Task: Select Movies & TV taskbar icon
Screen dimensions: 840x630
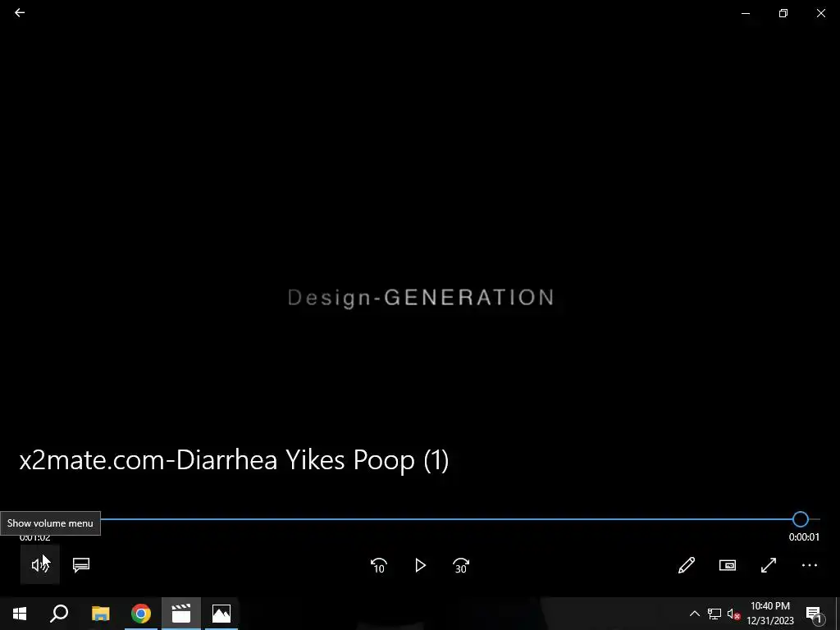Action: pyautogui.click(x=181, y=614)
